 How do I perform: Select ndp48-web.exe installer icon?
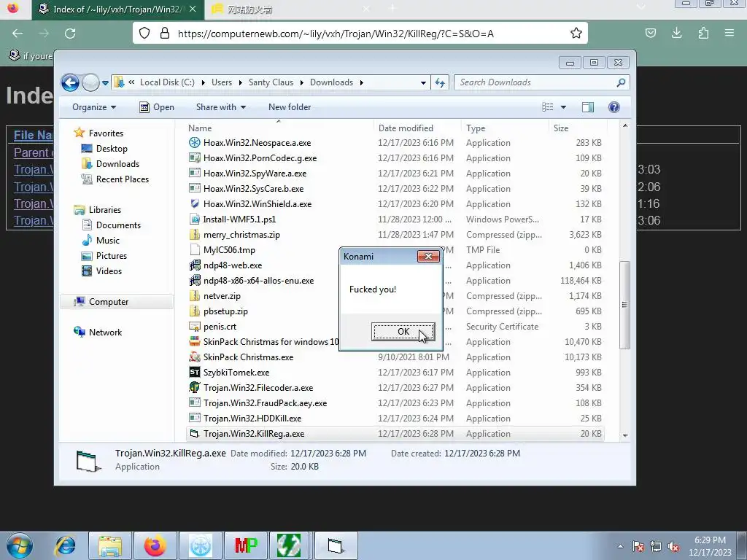tap(194, 265)
